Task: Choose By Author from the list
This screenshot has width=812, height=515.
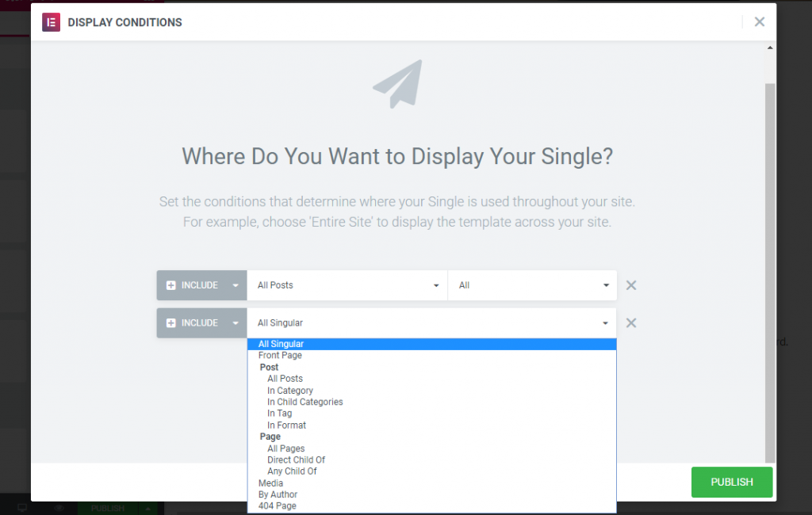Action: (278, 494)
